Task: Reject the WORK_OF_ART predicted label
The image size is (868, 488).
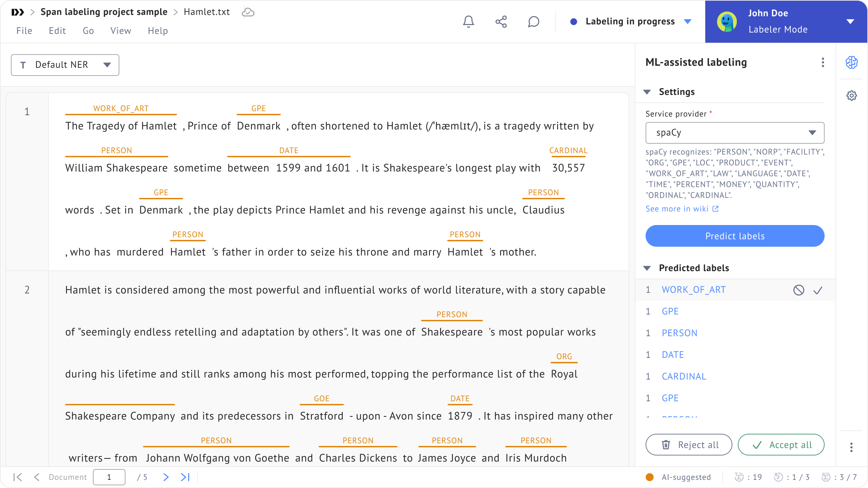Action: [798, 290]
